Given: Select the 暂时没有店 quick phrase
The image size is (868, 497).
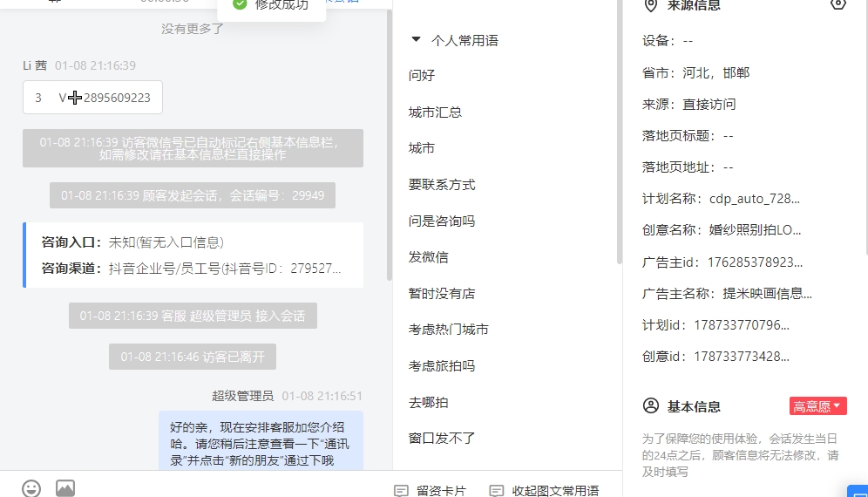Looking at the screenshot, I should click(x=442, y=294).
